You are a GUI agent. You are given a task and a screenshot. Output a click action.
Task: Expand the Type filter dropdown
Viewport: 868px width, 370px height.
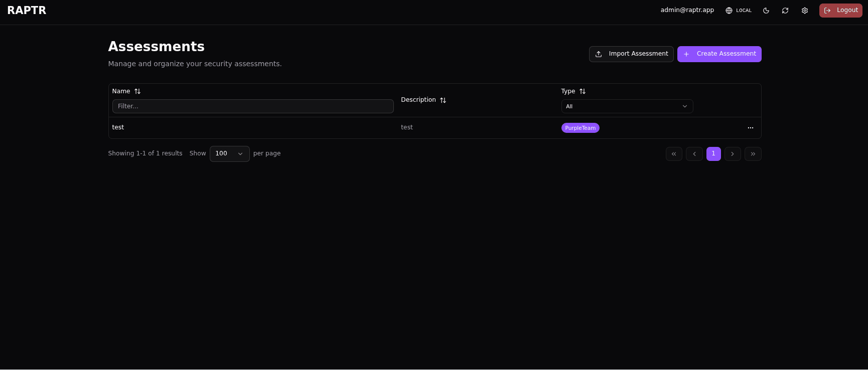[x=627, y=106]
